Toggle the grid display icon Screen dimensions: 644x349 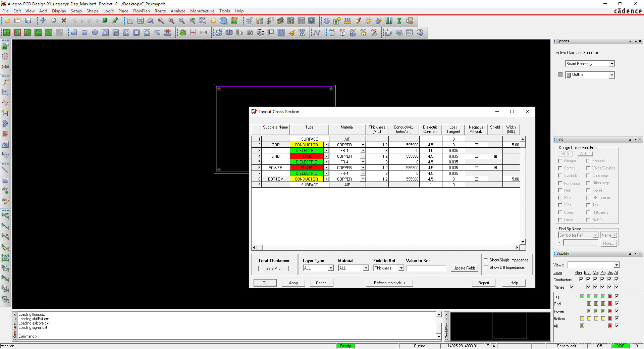click(x=249, y=21)
